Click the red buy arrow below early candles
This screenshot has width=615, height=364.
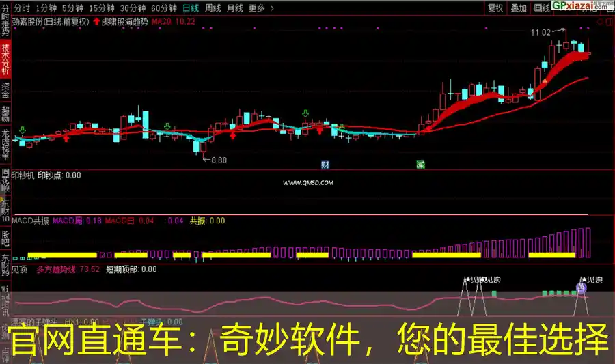point(66,138)
